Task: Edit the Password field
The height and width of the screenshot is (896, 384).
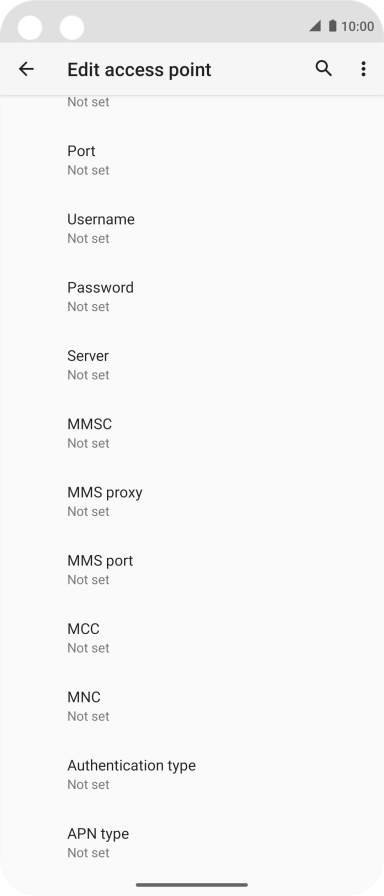Action: pyautogui.click(x=192, y=297)
